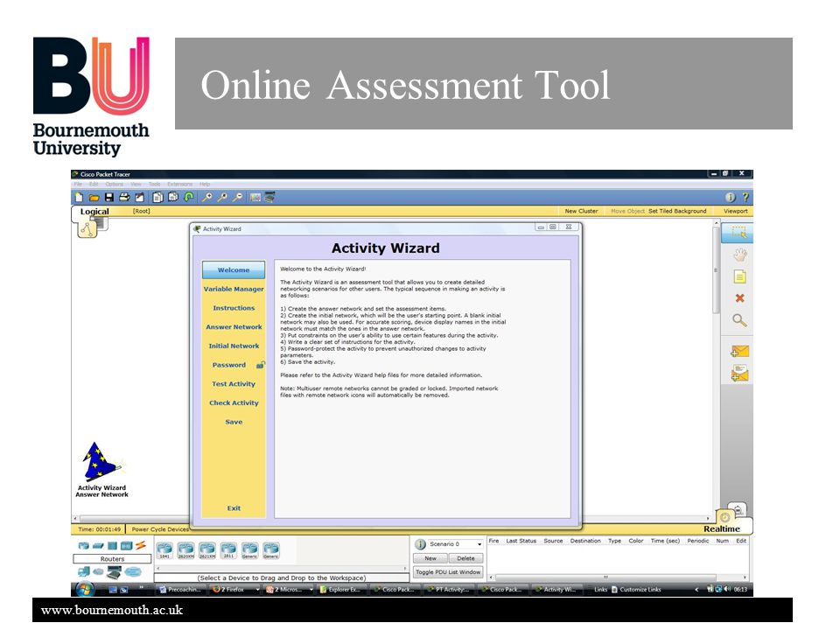The width and height of the screenshot is (840, 630).
Task: Click Check Activity in the wizard
Action: [234, 402]
